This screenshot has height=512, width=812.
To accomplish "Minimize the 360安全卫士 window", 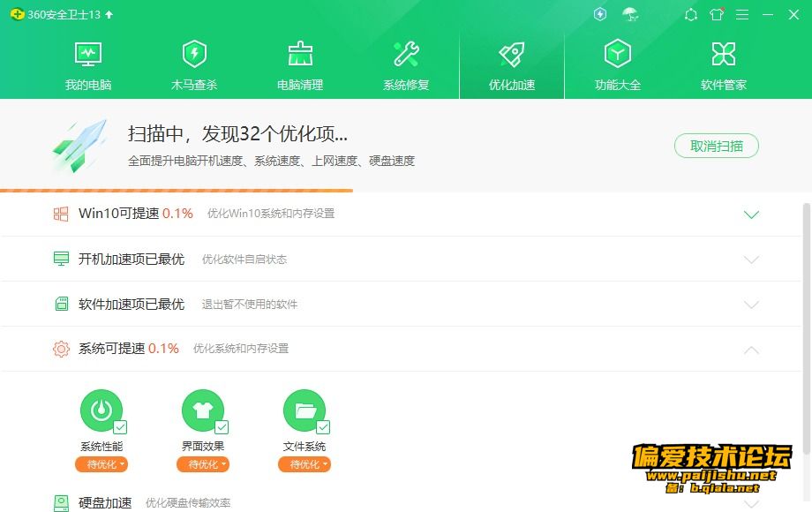I will point(768,14).
